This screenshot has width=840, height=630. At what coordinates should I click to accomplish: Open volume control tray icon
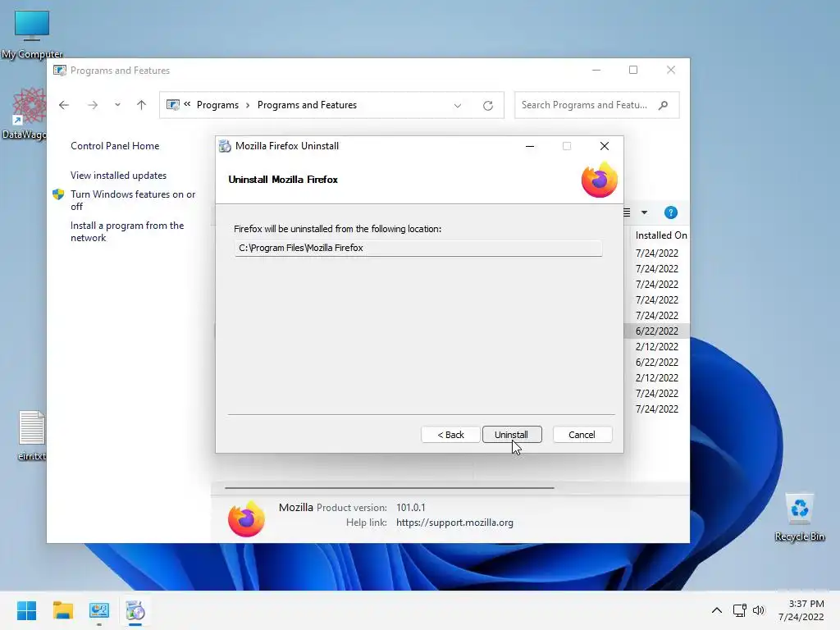(x=759, y=610)
